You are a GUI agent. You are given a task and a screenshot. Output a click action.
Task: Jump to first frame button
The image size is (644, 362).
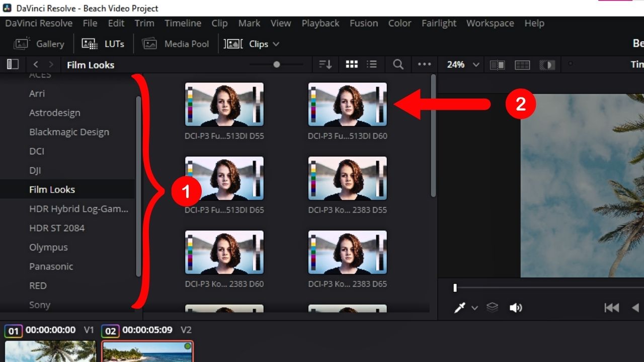tap(611, 308)
